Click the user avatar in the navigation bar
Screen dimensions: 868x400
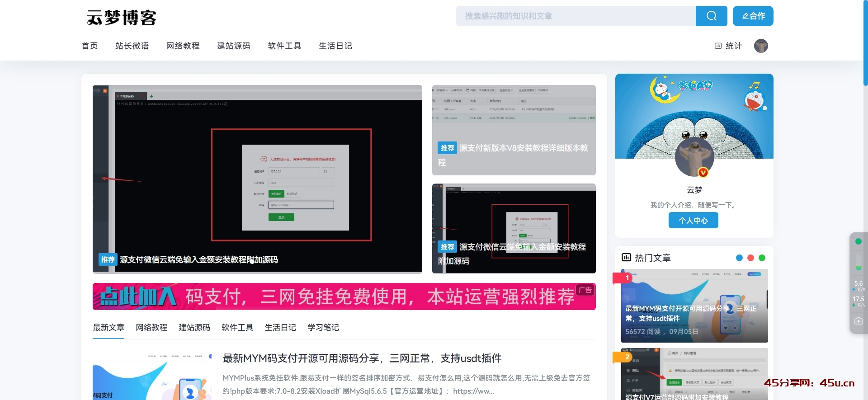point(761,46)
